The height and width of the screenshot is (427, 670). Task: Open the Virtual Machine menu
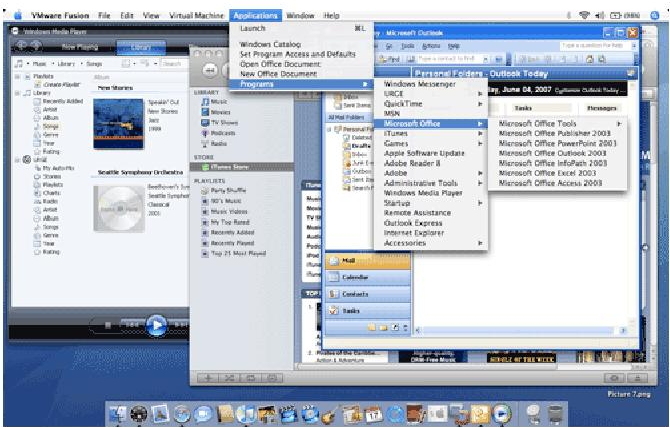pyautogui.click(x=197, y=15)
